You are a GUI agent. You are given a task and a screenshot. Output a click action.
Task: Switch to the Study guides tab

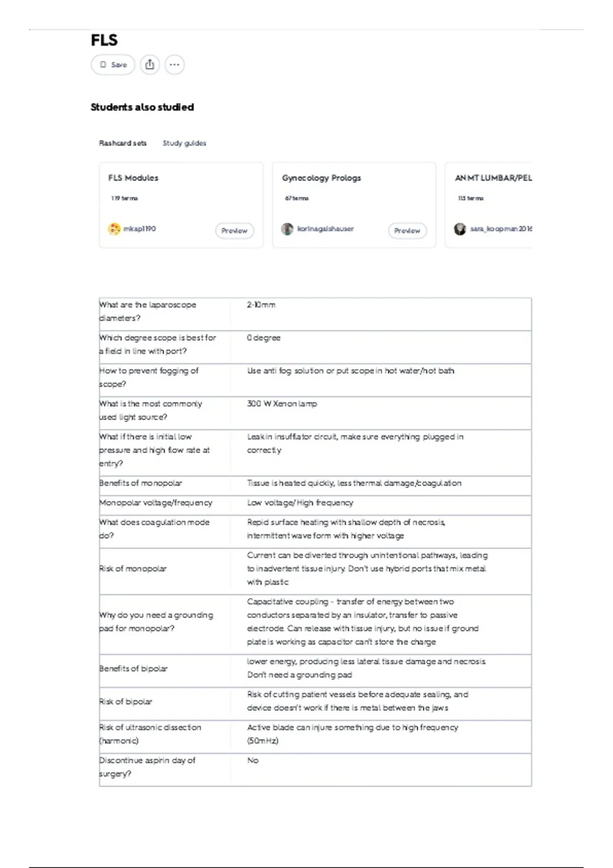tap(184, 143)
